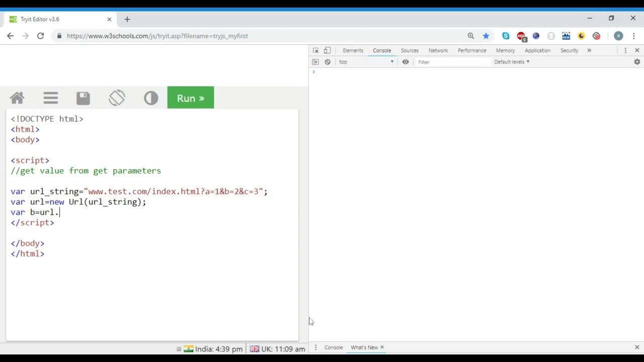Open Chrome three-dot menu
The width and height of the screenshot is (644, 362).
pyautogui.click(x=634, y=36)
